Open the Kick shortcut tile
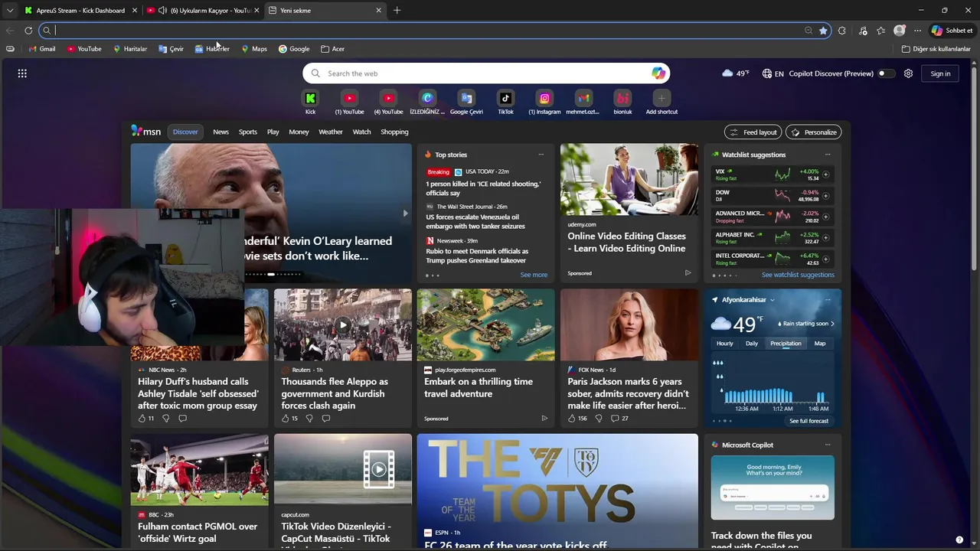The height and width of the screenshot is (551, 980). tap(310, 102)
